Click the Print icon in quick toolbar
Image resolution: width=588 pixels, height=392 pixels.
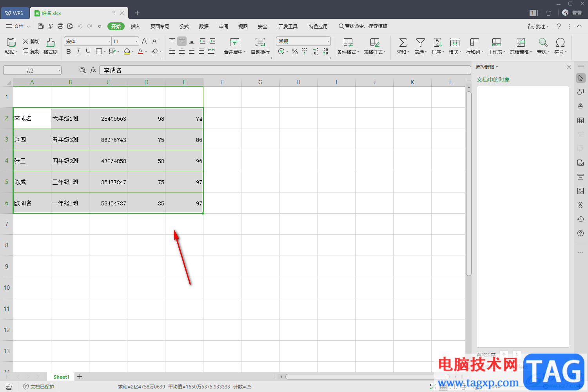tap(60, 26)
